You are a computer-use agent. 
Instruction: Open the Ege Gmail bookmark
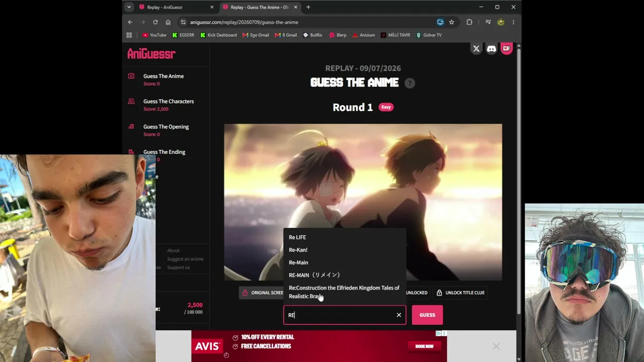[x=256, y=35]
